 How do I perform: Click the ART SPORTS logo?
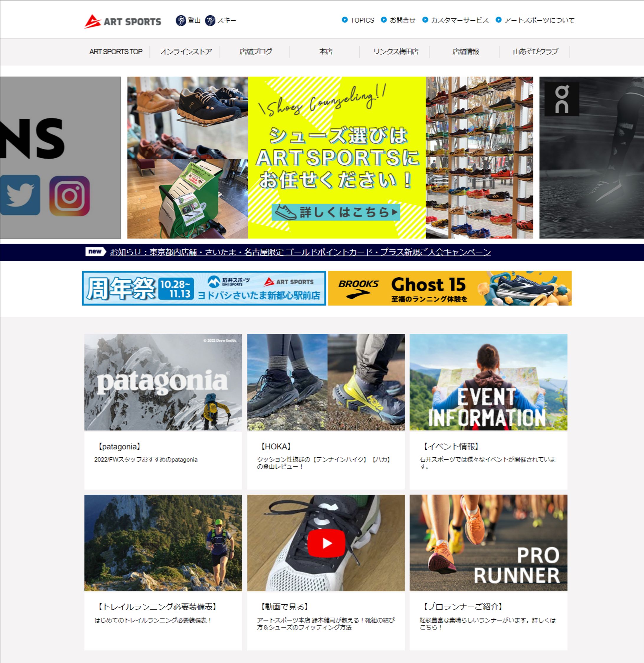(122, 21)
